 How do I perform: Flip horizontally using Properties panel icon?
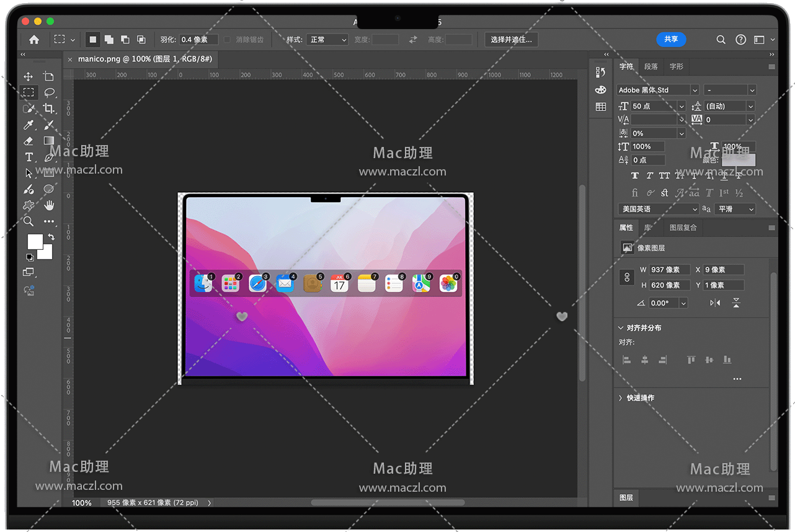click(x=715, y=303)
